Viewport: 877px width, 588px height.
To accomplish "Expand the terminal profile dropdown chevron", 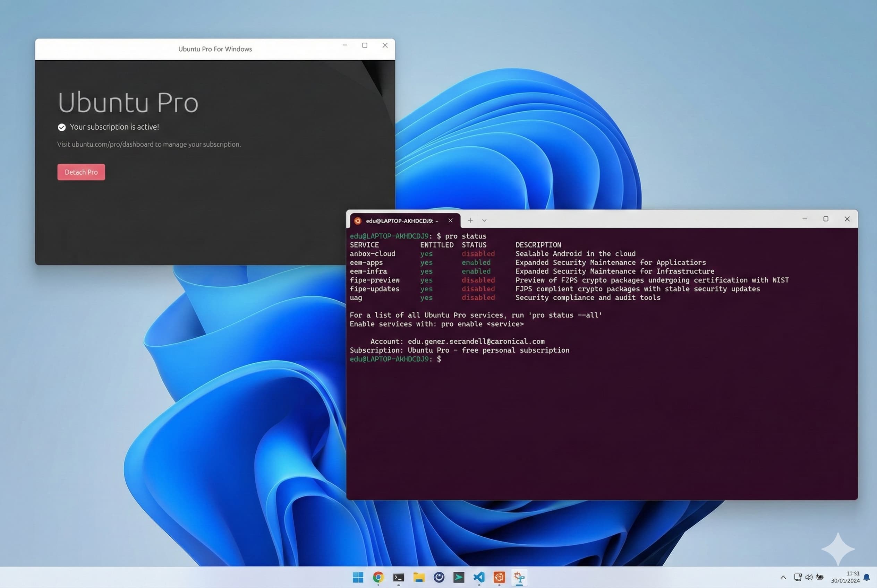I will pos(484,220).
